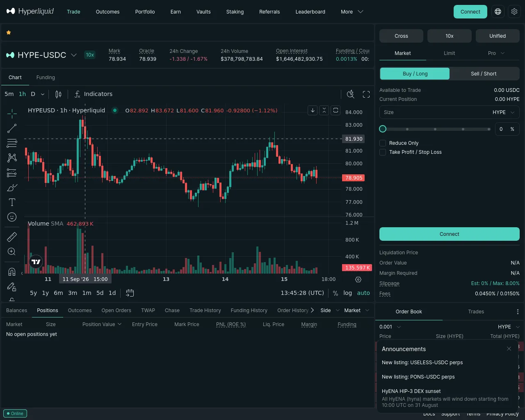The height and width of the screenshot is (420, 525).
Task: Toggle percent scale on chart
Action: click(x=336, y=293)
